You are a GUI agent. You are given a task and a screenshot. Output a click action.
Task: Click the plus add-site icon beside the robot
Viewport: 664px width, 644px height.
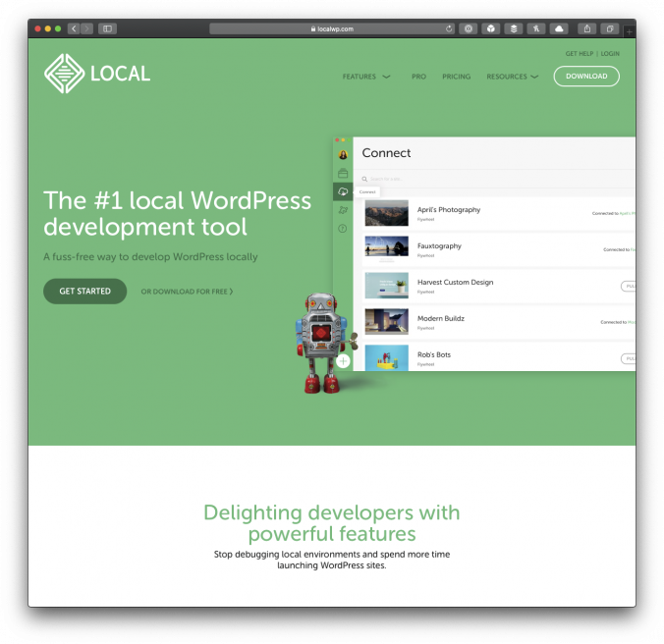click(343, 361)
